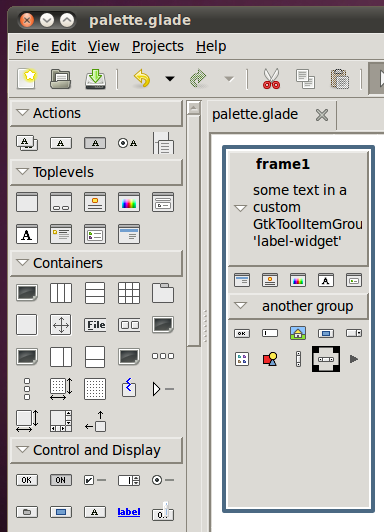Select the Vertical Button Box container

click(27, 389)
